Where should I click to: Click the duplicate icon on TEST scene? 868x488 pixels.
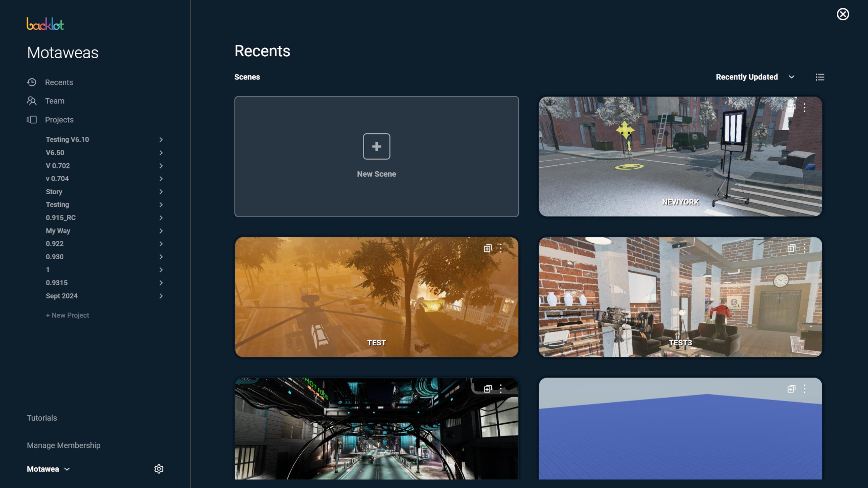pyautogui.click(x=487, y=248)
